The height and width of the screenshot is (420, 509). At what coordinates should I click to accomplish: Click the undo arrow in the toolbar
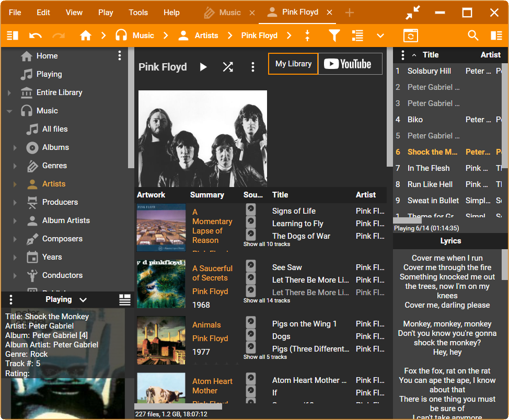(x=36, y=36)
